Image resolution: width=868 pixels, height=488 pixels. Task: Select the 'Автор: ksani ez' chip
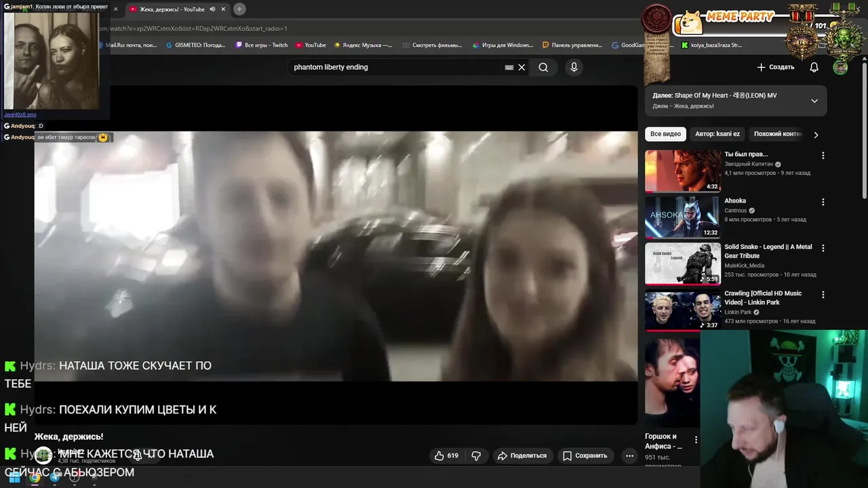tap(717, 134)
